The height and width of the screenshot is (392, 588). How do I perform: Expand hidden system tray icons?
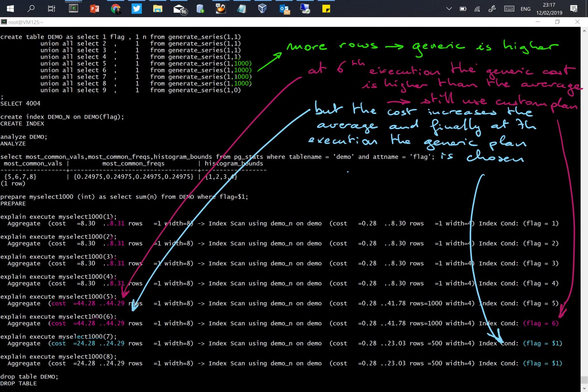click(449, 9)
